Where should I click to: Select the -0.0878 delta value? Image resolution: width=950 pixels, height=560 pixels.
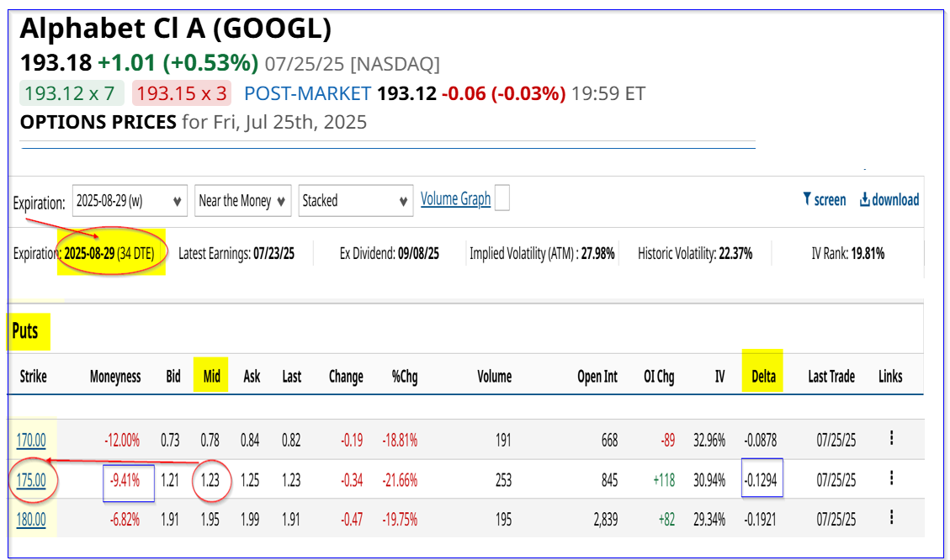[x=761, y=440]
